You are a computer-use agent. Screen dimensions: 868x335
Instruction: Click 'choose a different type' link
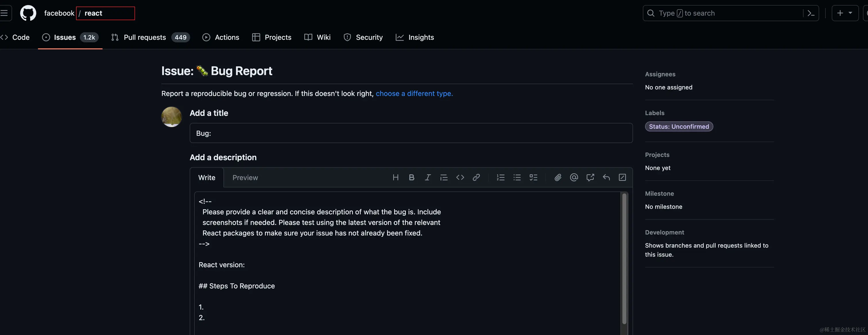(x=414, y=93)
